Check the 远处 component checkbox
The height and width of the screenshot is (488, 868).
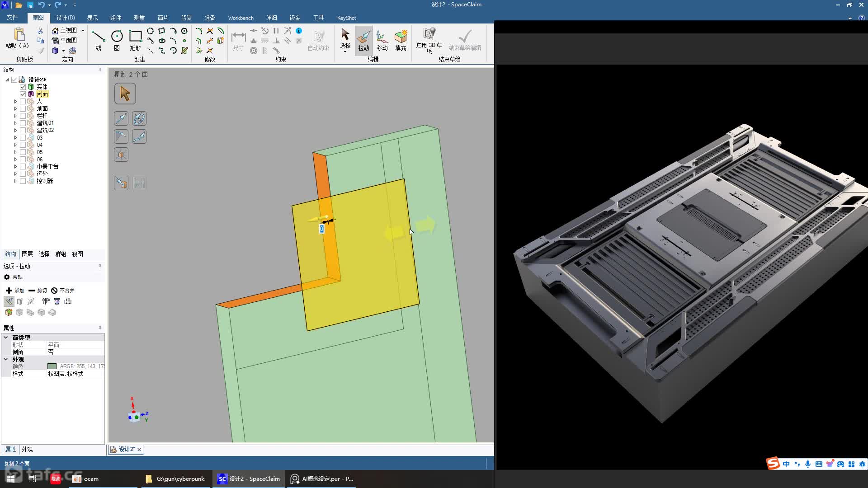point(23,174)
